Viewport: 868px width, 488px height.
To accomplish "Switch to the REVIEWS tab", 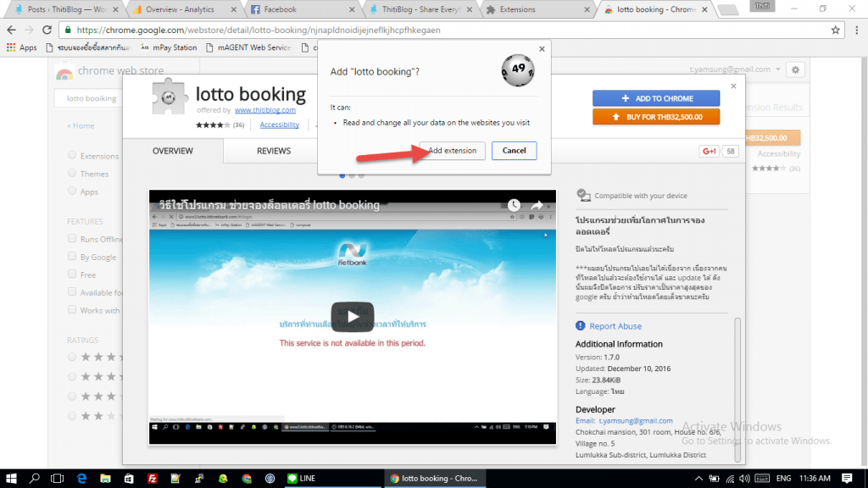I will (274, 151).
